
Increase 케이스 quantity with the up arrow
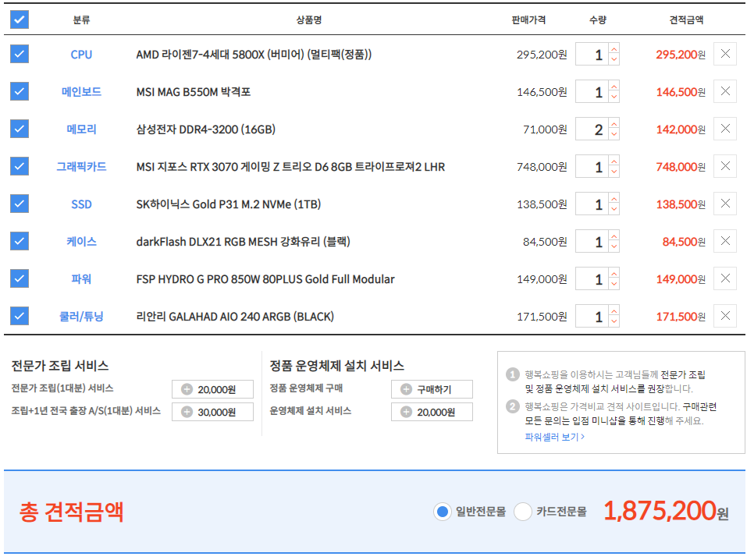point(614,236)
